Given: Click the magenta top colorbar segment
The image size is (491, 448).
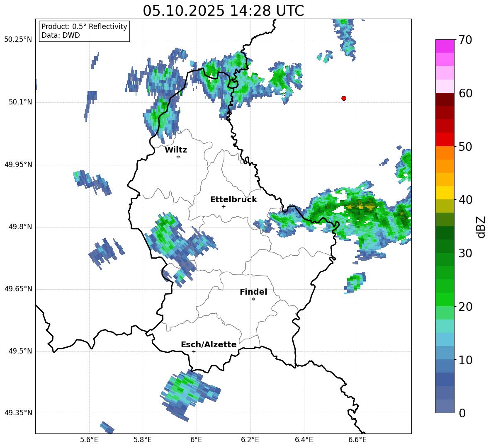Looking at the screenshot, I should coord(445,46).
